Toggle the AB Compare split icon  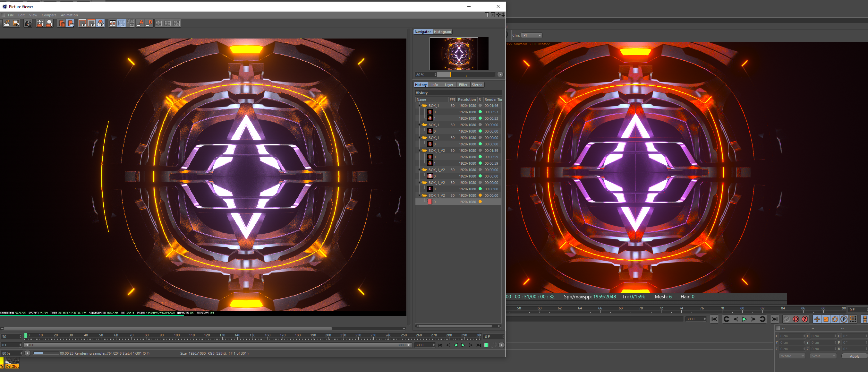pos(113,23)
